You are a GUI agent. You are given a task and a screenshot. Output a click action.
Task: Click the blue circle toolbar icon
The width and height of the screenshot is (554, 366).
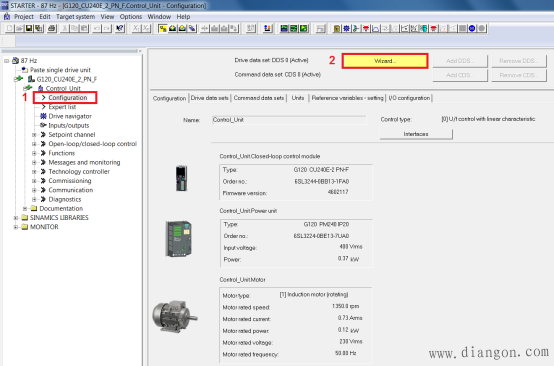coord(472,28)
